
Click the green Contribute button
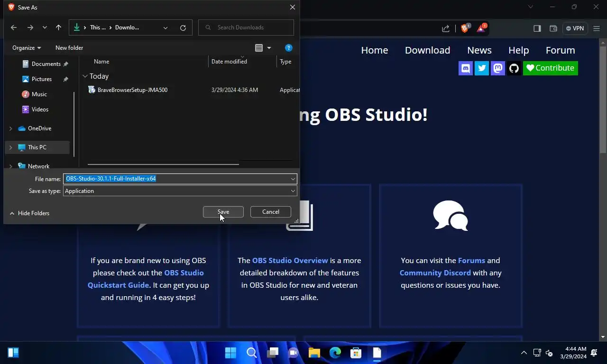551,68
